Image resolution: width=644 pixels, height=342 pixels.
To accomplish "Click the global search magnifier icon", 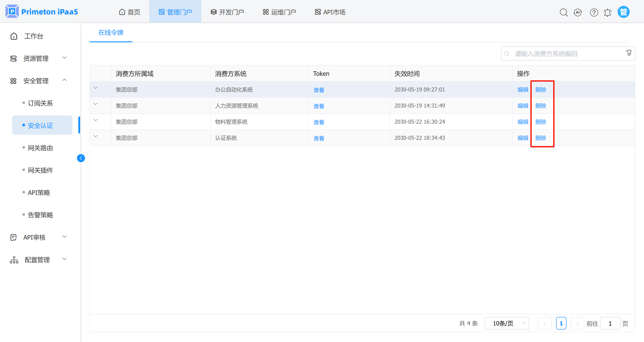I will 563,12.
